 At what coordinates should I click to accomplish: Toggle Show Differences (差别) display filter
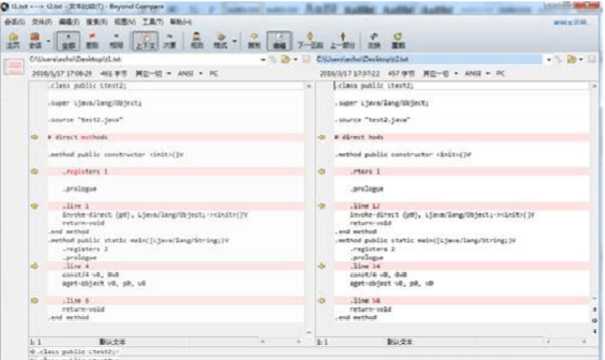tap(92, 41)
